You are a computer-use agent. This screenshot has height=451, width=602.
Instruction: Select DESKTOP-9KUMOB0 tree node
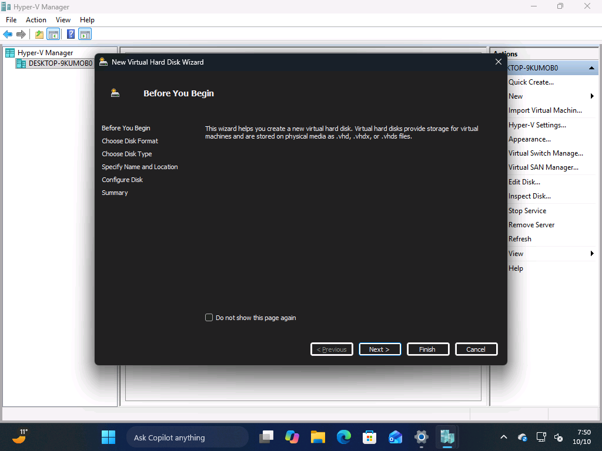61,63
